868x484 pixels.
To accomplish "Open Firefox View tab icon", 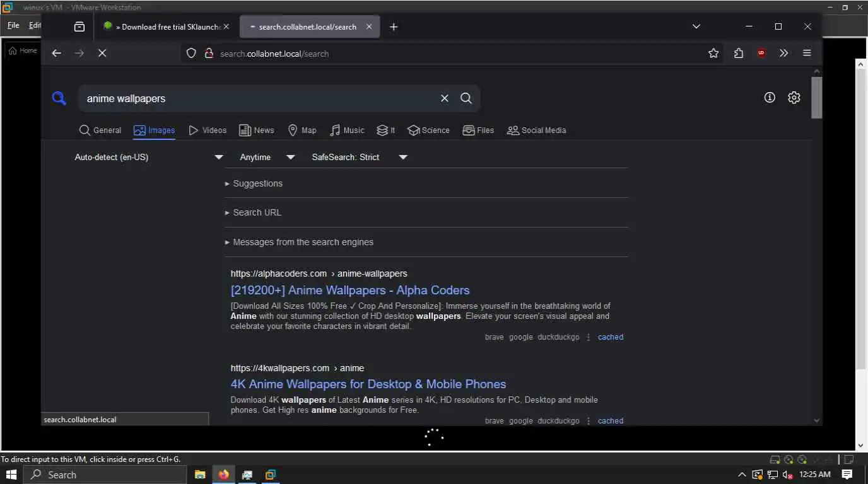I will 79,26.
